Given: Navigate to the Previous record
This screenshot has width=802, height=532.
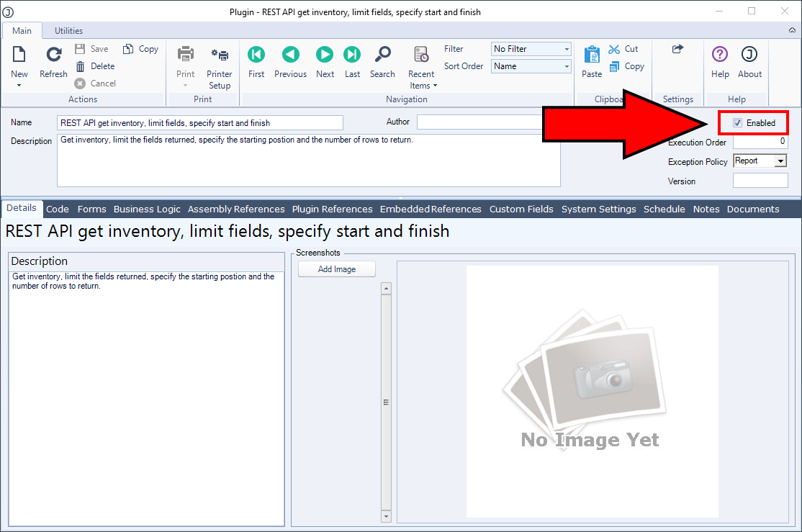Looking at the screenshot, I should click(x=290, y=55).
